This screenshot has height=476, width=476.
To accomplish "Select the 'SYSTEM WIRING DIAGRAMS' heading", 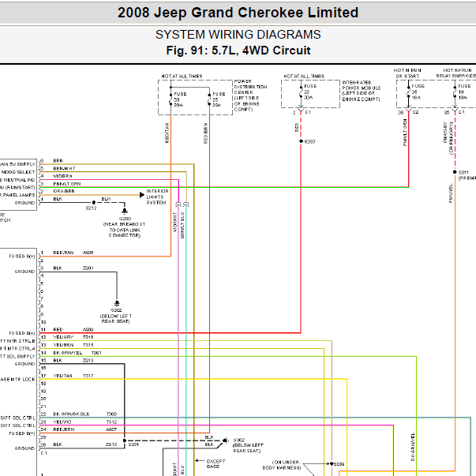I will tap(238, 34).
